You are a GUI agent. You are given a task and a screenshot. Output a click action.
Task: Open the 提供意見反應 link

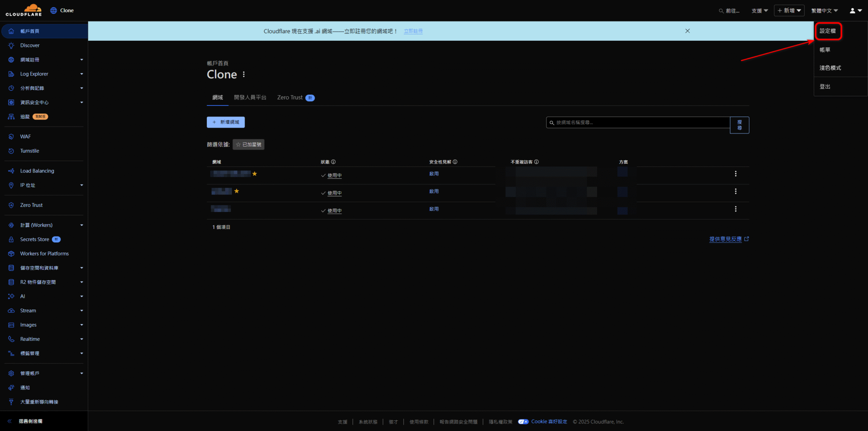tap(726, 239)
